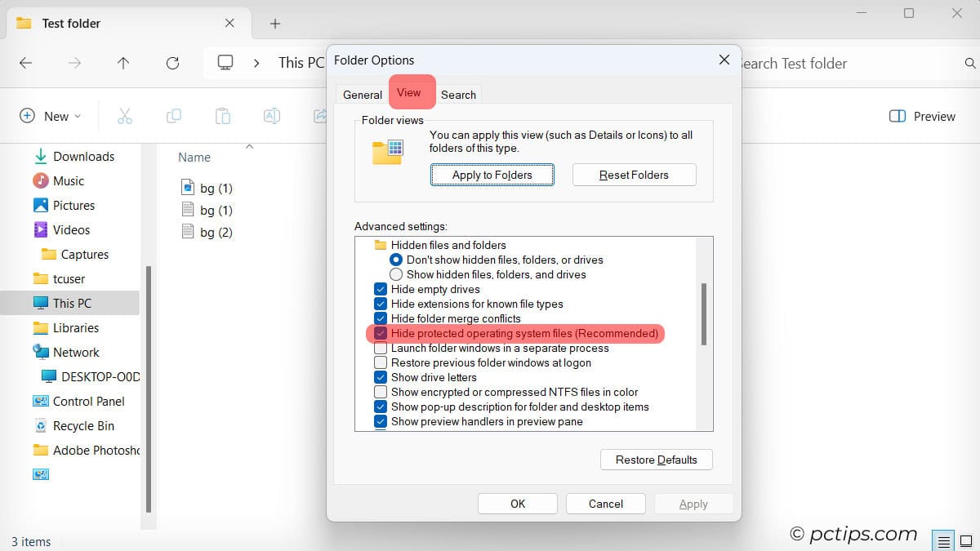The image size is (980, 551).
Task: Activate the Rename icon on the toolbar
Action: point(271,116)
